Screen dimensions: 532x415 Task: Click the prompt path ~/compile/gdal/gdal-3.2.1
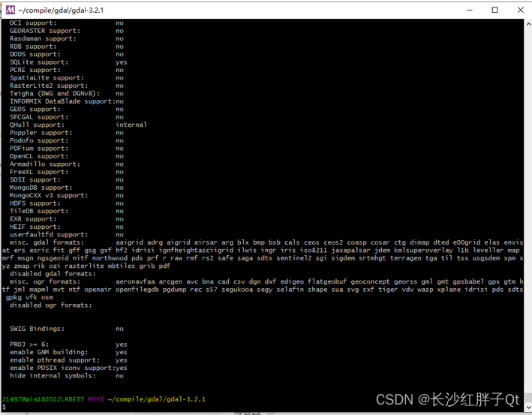tap(156, 399)
